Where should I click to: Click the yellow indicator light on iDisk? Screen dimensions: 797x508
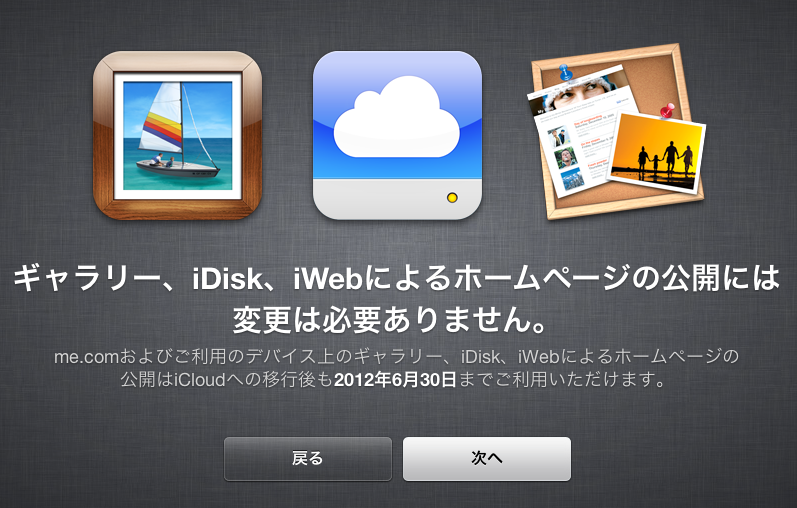coord(452,198)
